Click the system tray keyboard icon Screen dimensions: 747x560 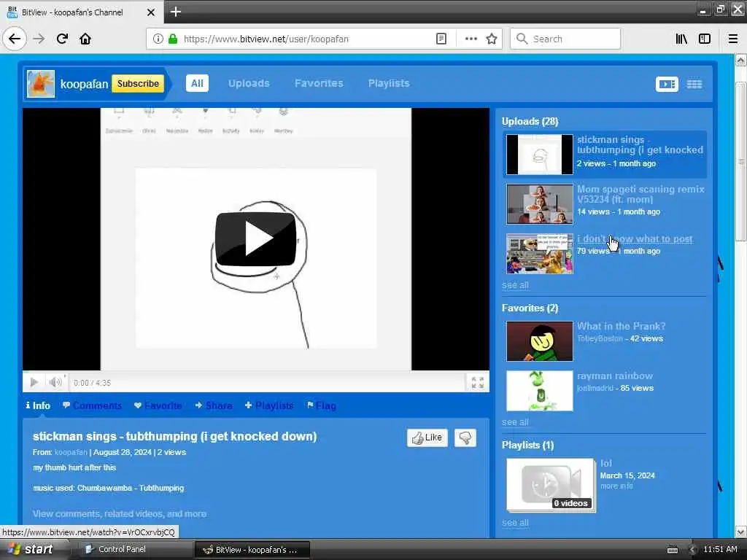673,550
